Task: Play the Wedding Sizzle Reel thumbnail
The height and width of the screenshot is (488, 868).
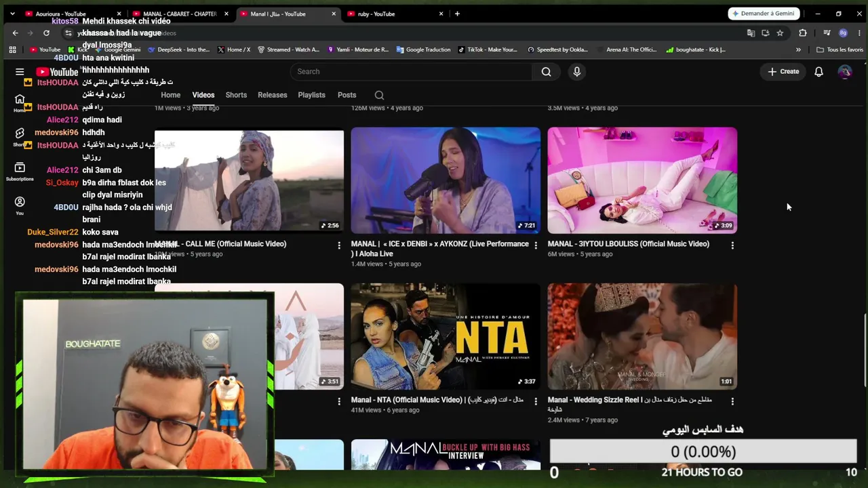Action: click(642, 336)
